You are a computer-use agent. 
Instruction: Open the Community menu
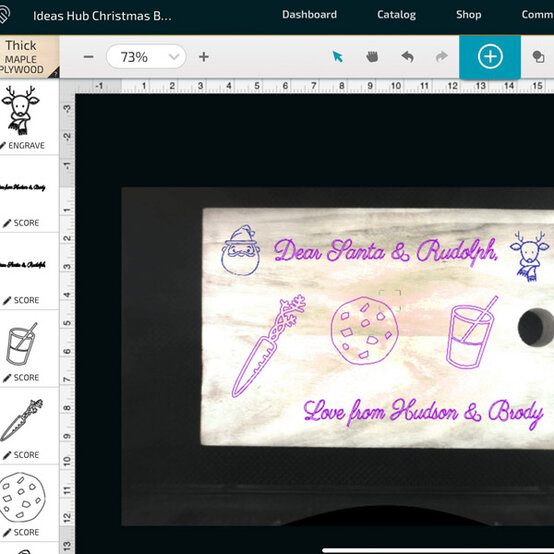tap(537, 14)
